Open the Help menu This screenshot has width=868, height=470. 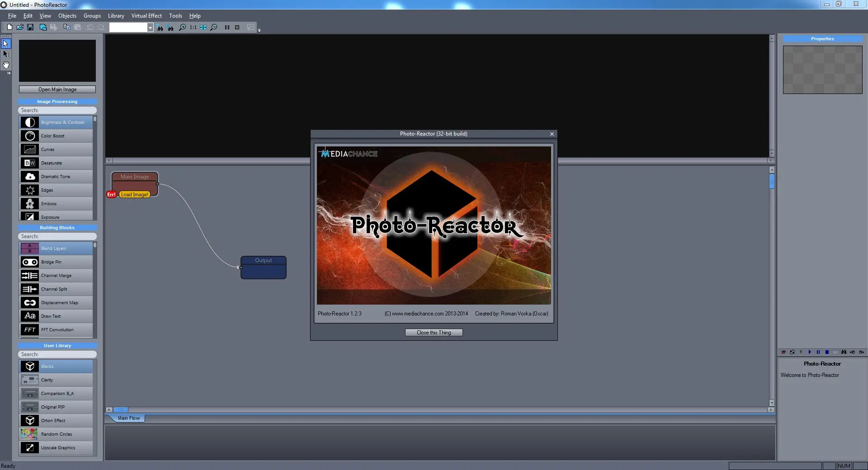[x=195, y=16]
